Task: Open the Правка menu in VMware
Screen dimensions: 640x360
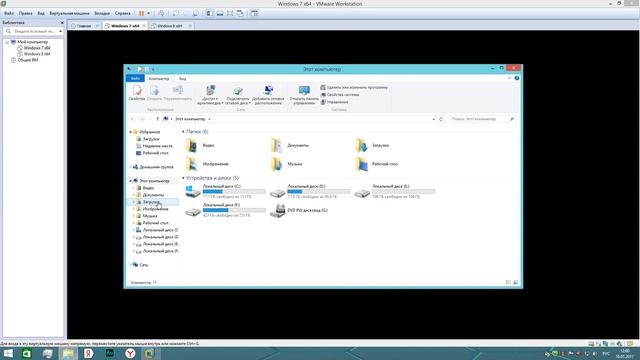Action: [x=25, y=13]
